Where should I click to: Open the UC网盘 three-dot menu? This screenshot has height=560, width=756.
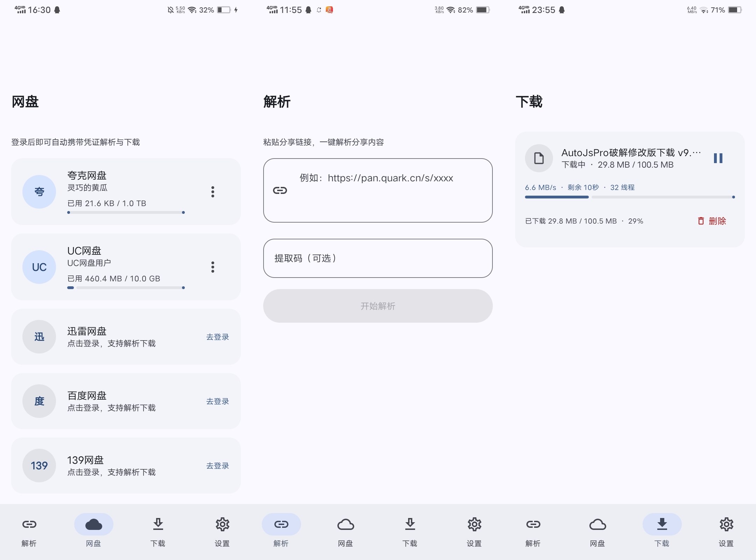[212, 267]
